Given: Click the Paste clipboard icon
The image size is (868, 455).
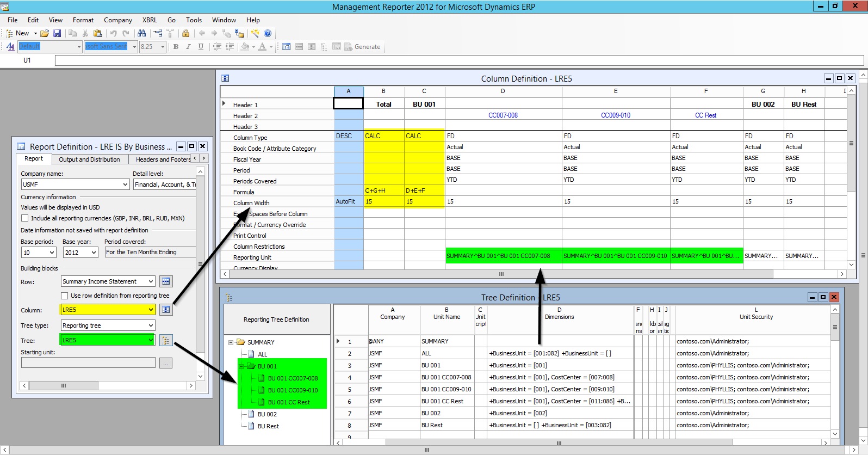Looking at the screenshot, I should [98, 33].
